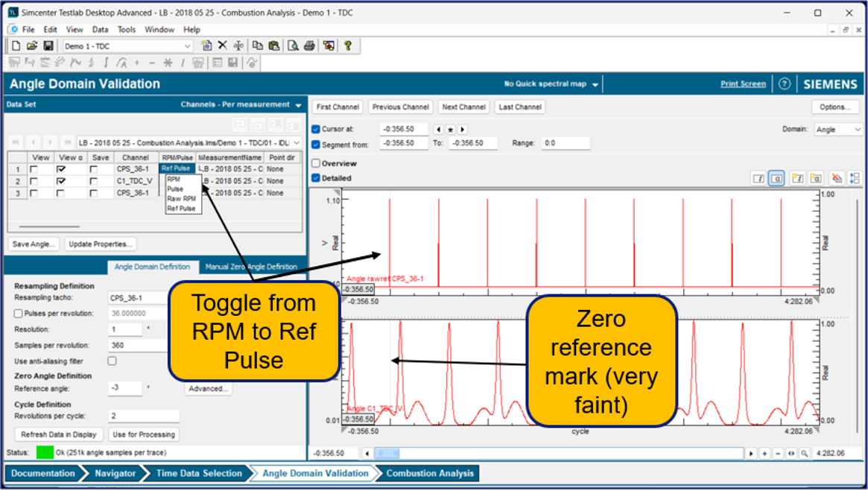Image resolution: width=868 pixels, height=491 pixels.
Task: Click the Paste clipboard toolbar icon
Action: [x=273, y=46]
